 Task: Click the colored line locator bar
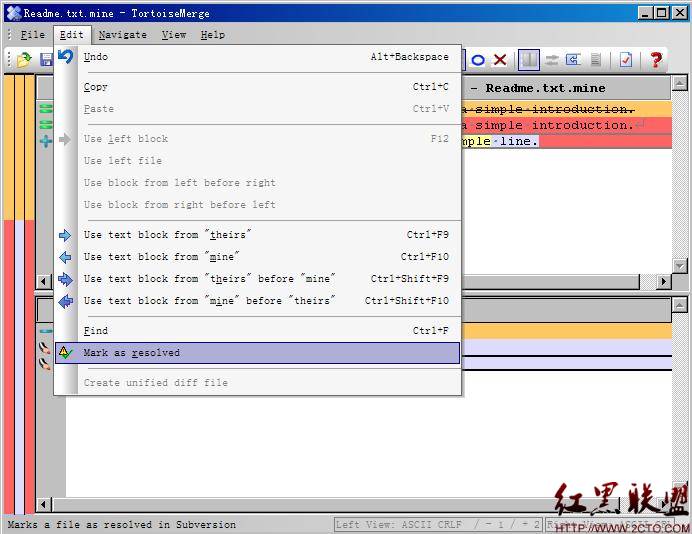coord(19,293)
